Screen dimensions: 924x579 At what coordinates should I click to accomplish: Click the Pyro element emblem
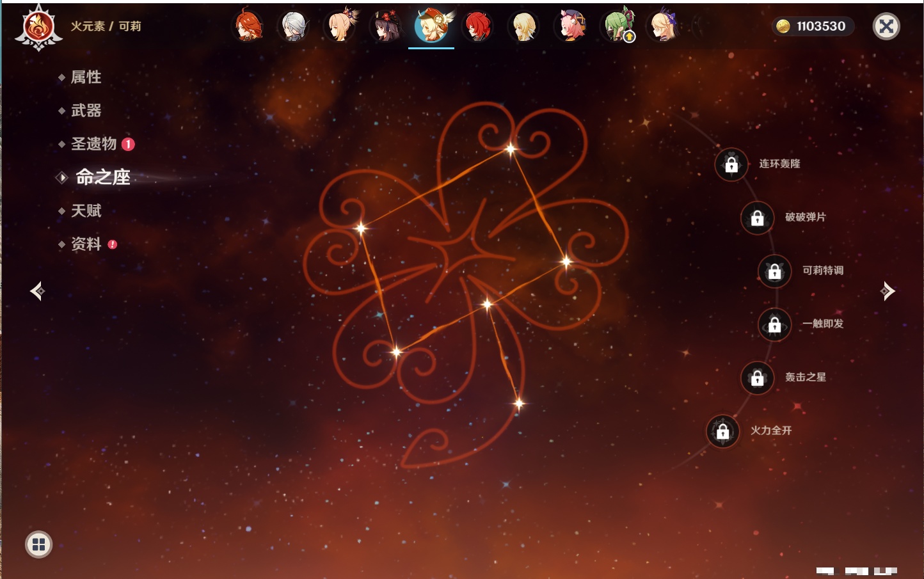tap(38, 28)
